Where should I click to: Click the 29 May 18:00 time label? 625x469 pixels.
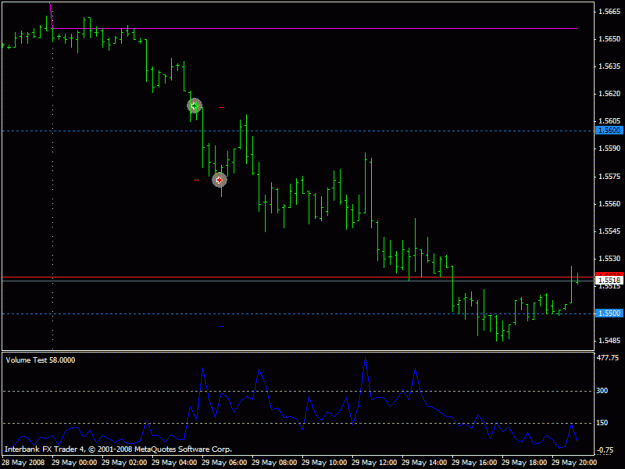(524, 463)
